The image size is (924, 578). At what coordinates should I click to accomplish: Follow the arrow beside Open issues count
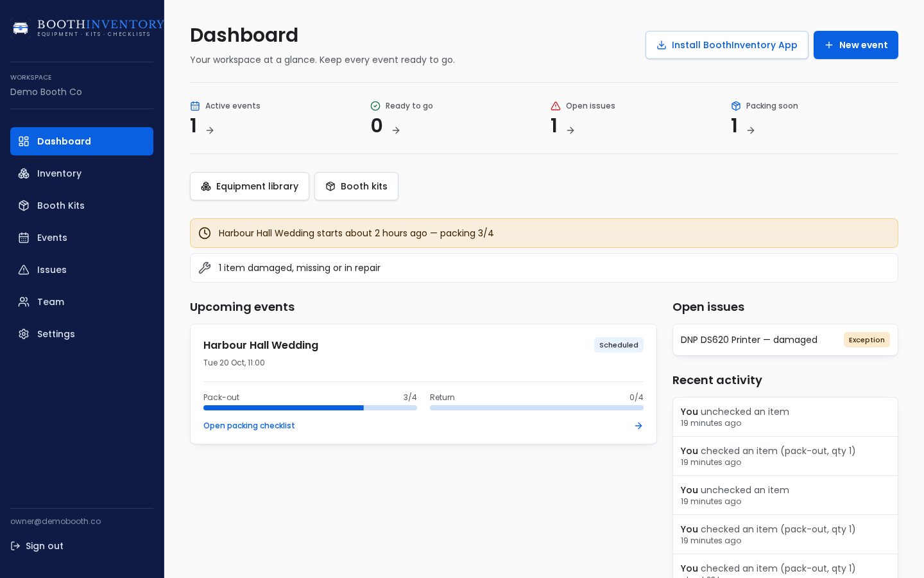[x=570, y=130]
